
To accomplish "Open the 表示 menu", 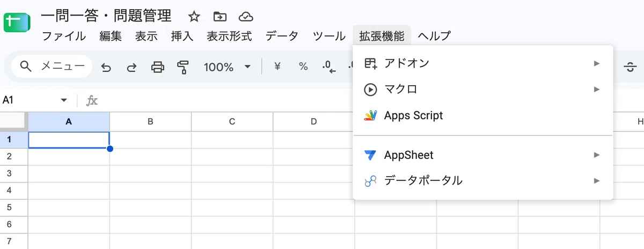I will (x=146, y=36).
